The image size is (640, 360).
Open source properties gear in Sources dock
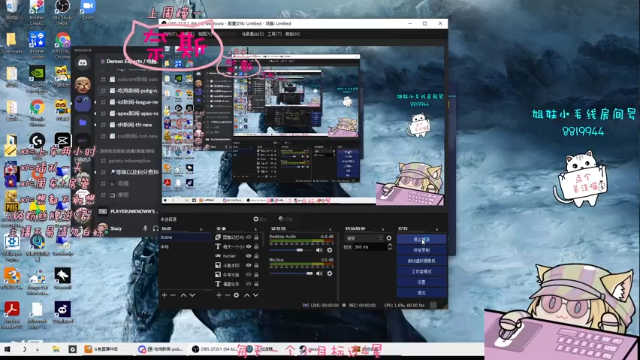click(x=236, y=295)
